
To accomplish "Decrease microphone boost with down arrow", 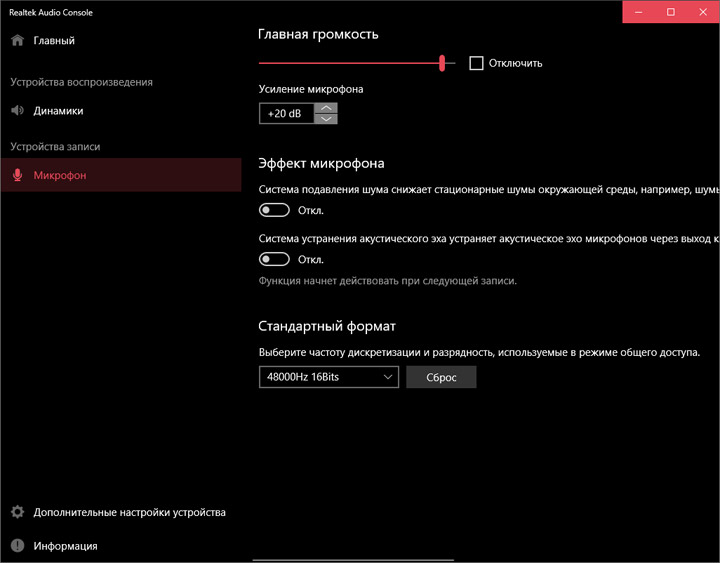I will [x=326, y=119].
